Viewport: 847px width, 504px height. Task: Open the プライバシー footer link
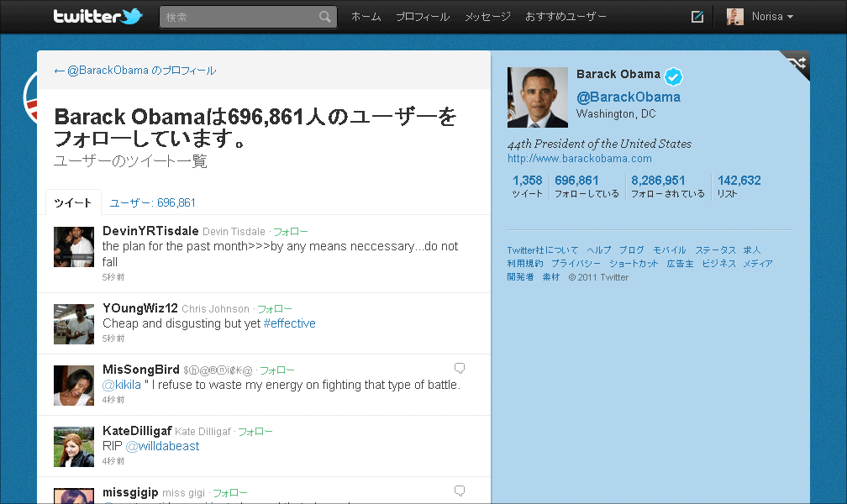[576, 264]
